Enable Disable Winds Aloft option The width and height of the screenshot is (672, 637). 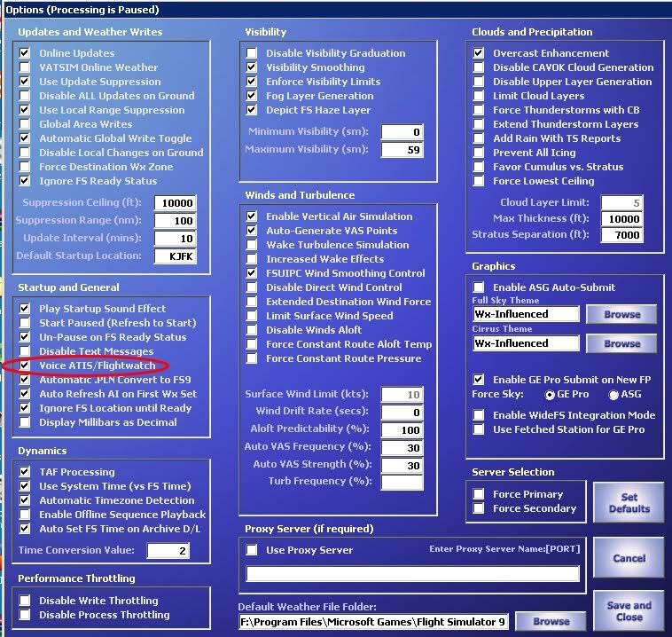pyautogui.click(x=252, y=330)
